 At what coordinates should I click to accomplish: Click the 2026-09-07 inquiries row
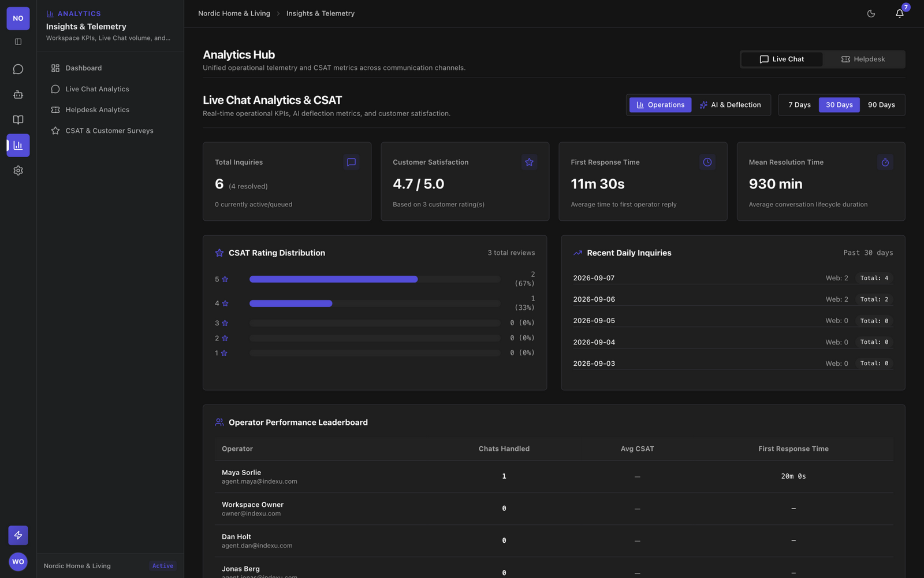(x=733, y=278)
